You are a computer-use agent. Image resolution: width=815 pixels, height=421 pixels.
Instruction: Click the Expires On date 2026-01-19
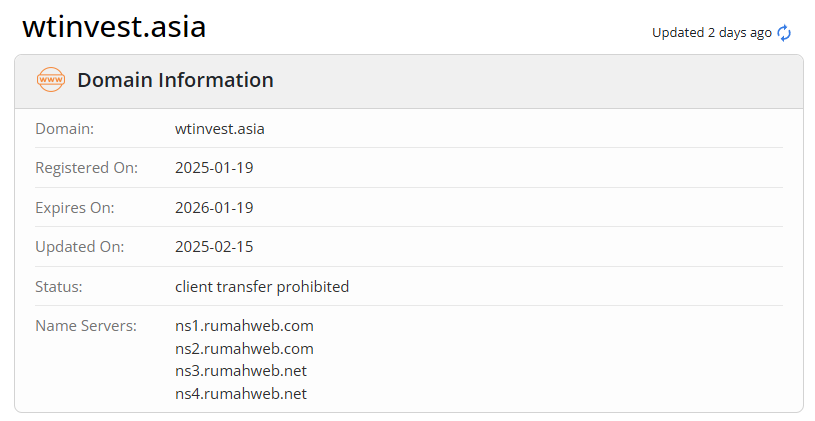point(214,207)
